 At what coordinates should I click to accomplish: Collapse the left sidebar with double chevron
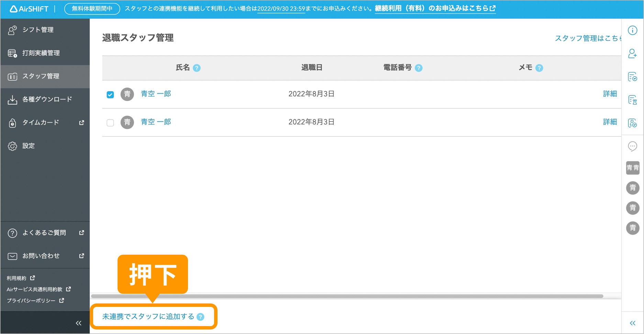coord(79,323)
